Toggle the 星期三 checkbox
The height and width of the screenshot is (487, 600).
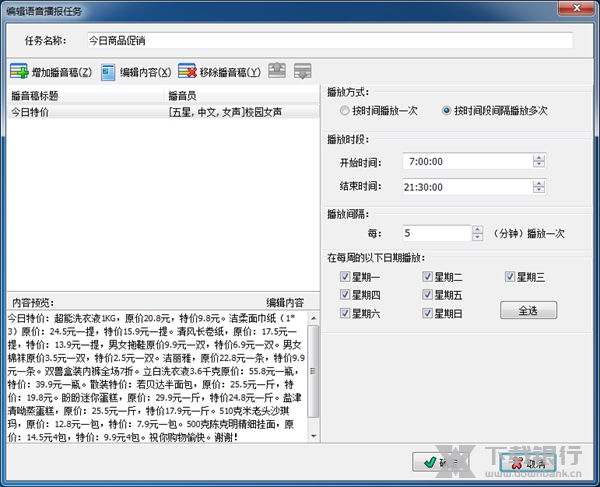[x=510, y=277]
